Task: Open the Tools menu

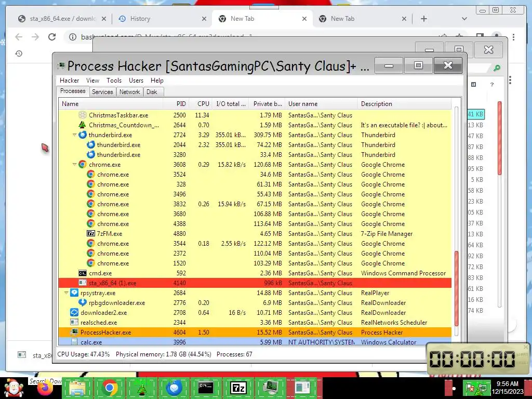Action: [114, 81]
